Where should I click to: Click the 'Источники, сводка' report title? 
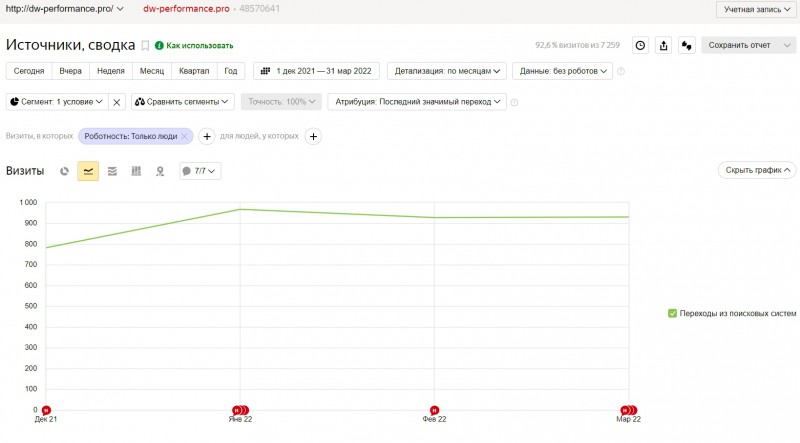click(x=70, y=45)
